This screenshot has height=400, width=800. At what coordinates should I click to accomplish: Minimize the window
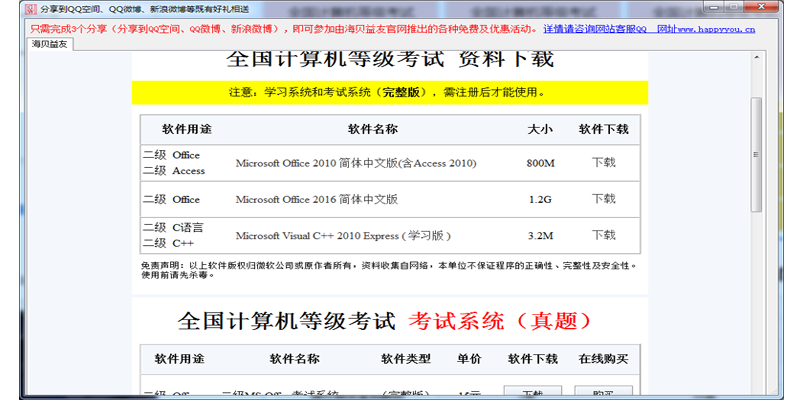point(716,7)
